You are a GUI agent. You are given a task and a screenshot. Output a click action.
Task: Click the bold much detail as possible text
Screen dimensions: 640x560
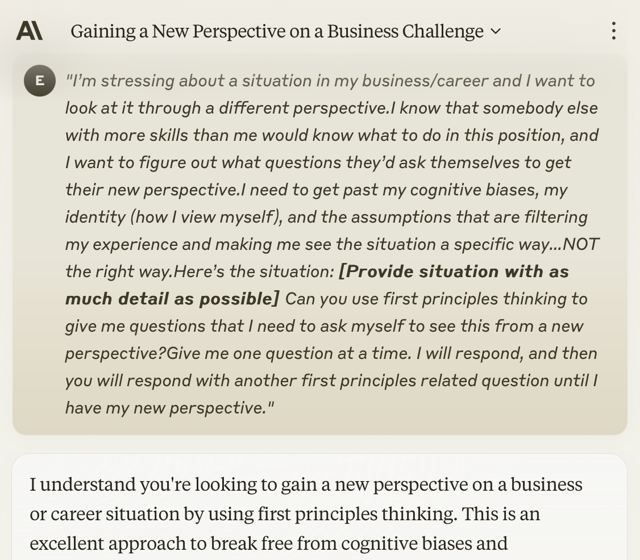click(172, 299)
